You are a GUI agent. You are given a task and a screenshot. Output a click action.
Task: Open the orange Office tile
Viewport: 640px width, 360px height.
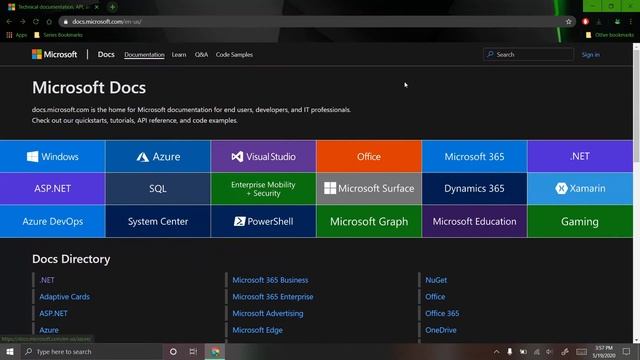point(369,156)
